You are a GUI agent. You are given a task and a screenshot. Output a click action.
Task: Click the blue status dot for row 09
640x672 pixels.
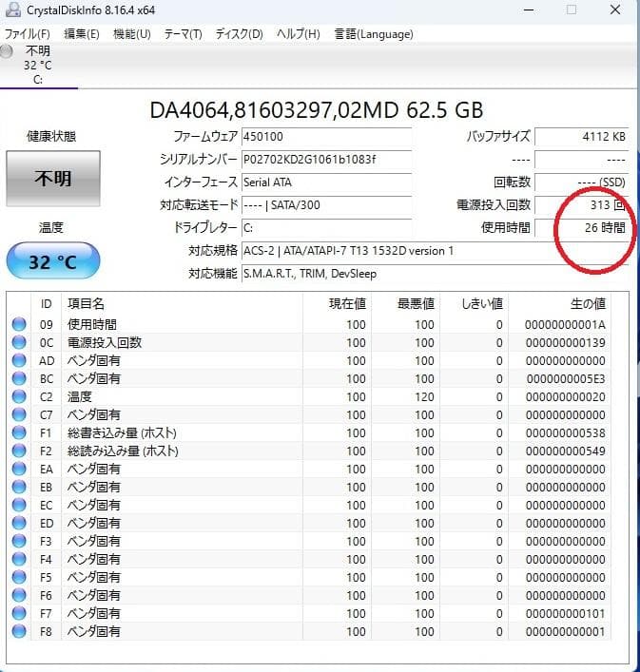[x=19, y=324]
